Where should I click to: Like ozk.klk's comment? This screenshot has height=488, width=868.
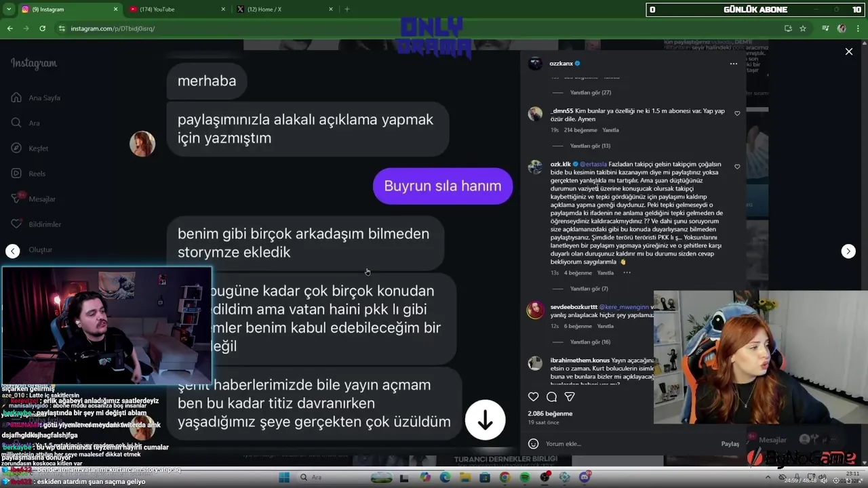[737, 167]
